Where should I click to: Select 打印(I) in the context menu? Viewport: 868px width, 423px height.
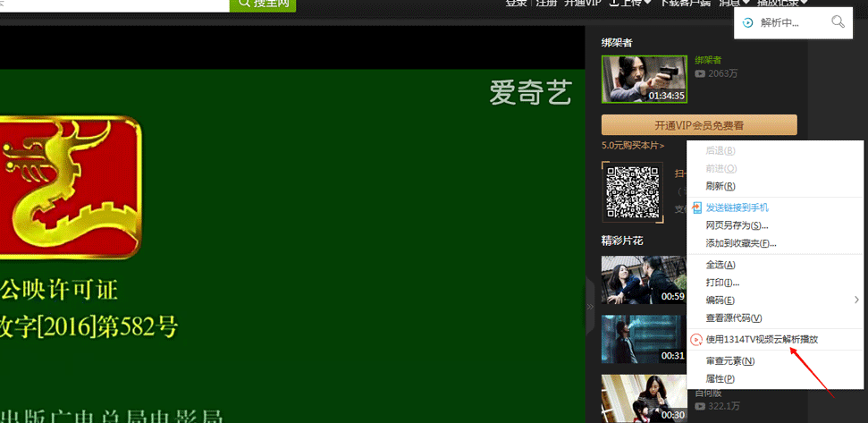click(x=775, y=283)
